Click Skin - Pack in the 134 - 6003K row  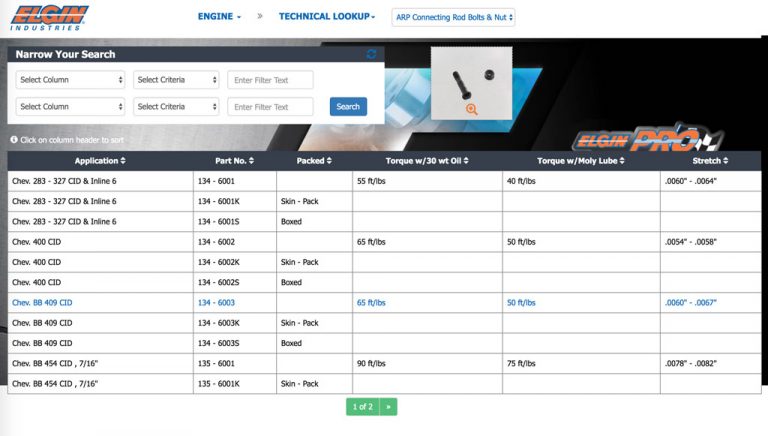click(x=300, y=323)
